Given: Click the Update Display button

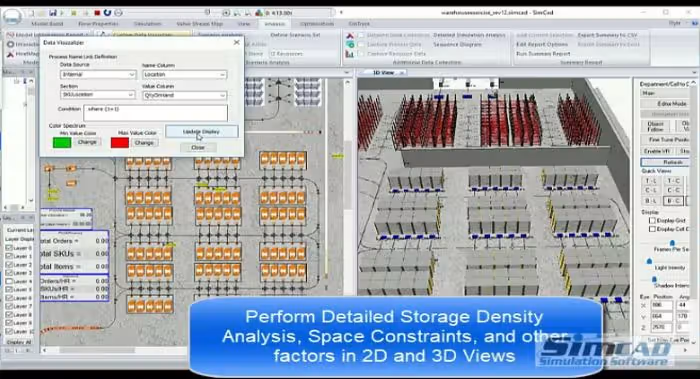Looking at the screenshot, I should pyautogui.click(x=201, y=132).
